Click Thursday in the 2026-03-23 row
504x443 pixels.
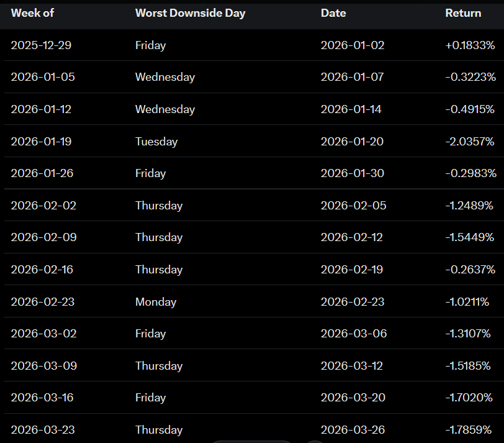(x=159, y=429)
